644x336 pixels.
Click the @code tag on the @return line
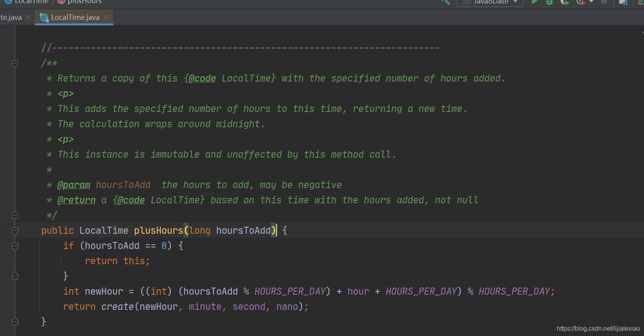pos(131,200)
